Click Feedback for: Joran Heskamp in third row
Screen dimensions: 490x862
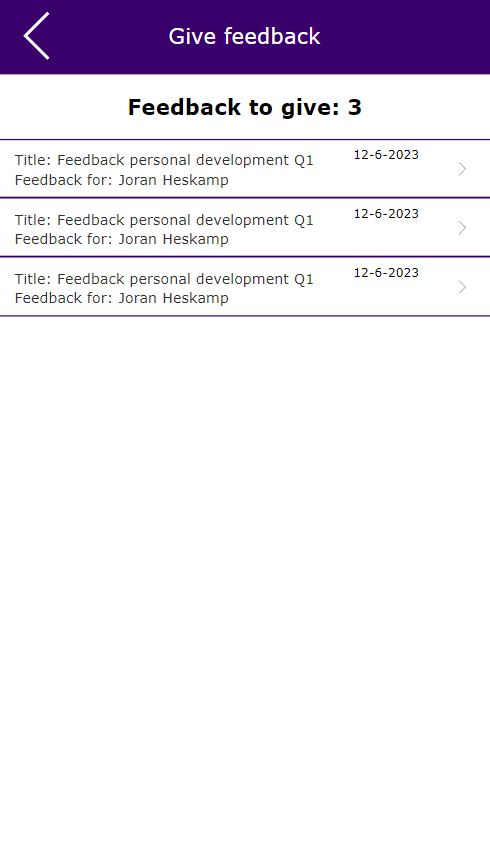122,298
